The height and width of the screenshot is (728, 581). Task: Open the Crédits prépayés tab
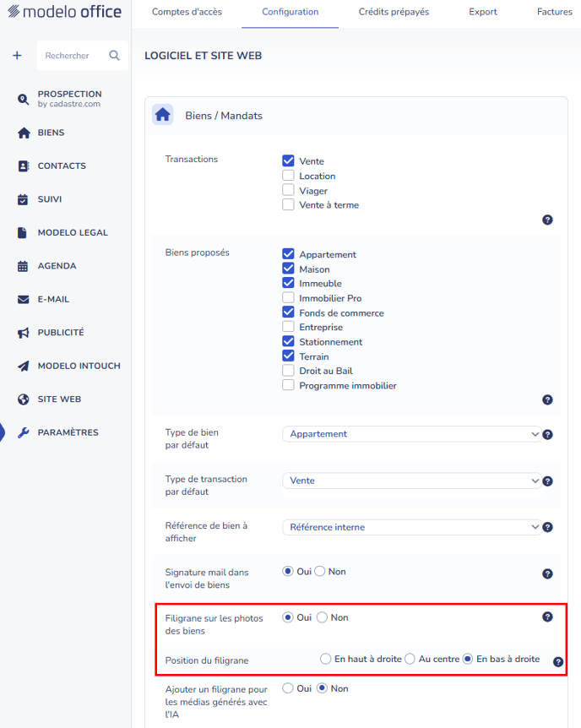point(394,12)
